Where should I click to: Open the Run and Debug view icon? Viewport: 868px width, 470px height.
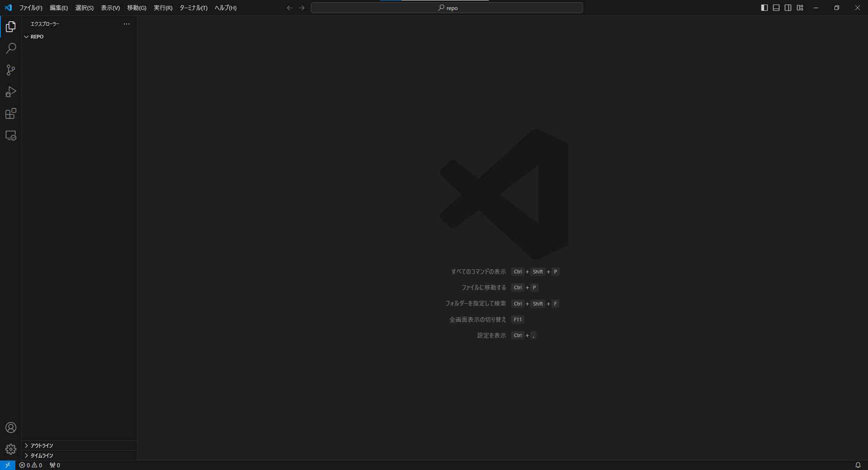pyautogui.click(x=11, y=92)
